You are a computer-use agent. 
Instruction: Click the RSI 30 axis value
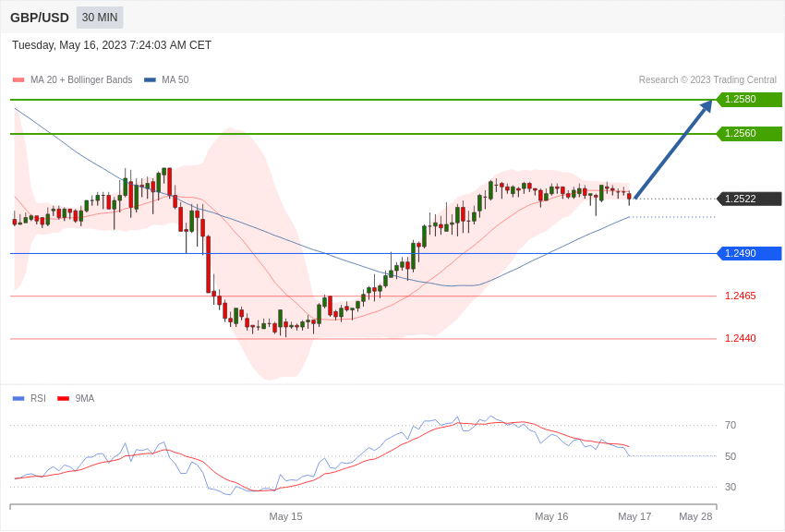click(731, 487)
